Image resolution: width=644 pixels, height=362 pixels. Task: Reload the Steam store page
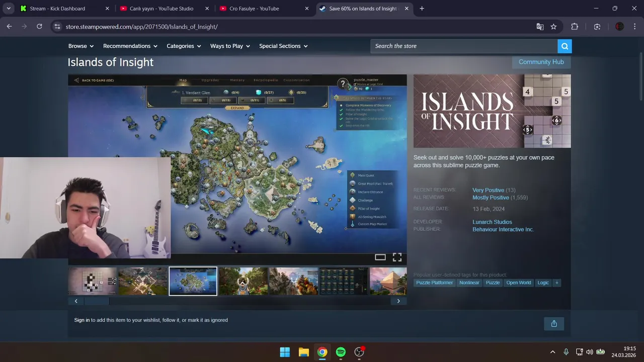[x=39, y=27]
